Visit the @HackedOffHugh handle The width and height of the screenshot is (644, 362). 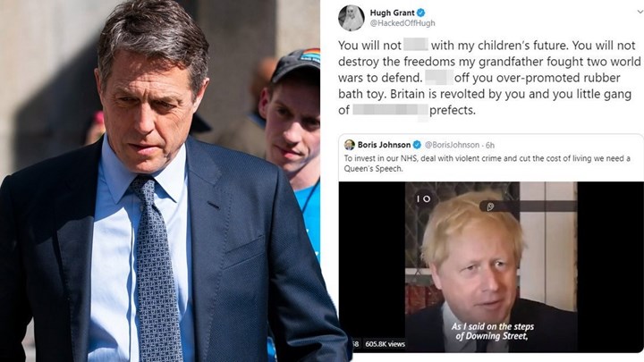pos(402,23)
